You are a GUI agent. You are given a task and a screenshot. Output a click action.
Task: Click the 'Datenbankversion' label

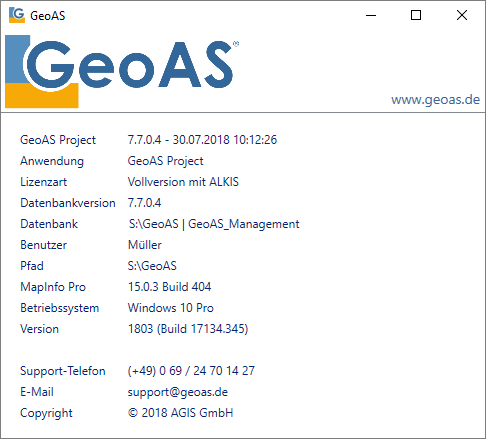(68, 203)
